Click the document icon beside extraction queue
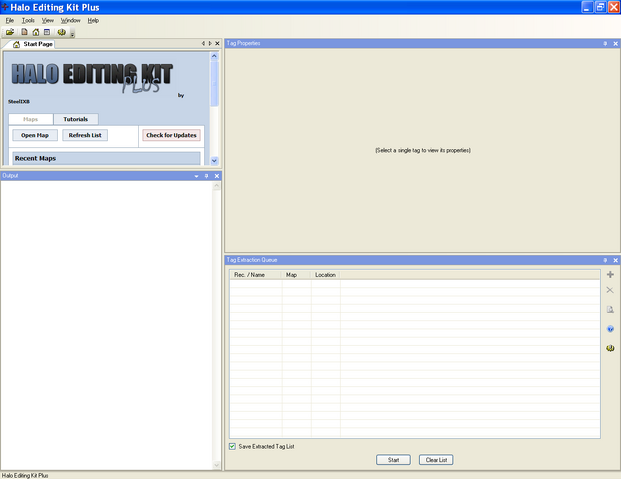This screenshot has width=621, height=479. tap(610, 309)
